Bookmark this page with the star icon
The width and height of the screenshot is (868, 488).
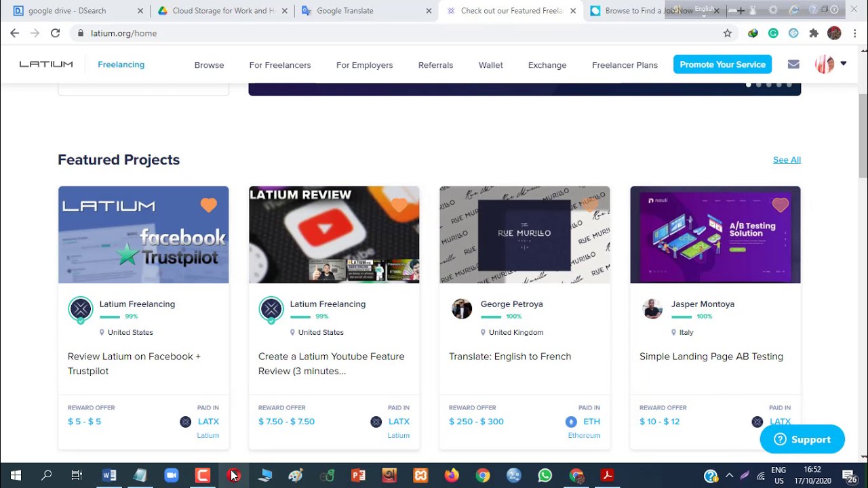click(x=728, y=33)
